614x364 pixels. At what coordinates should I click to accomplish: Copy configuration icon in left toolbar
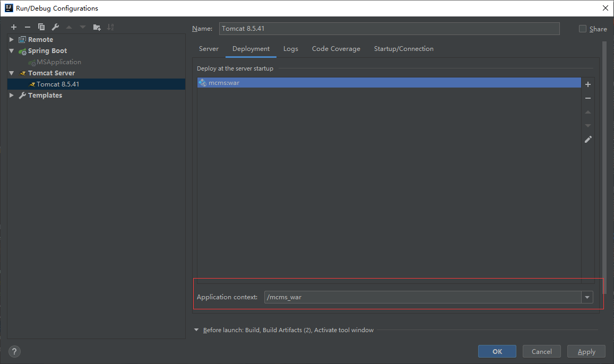click(41, 27)
